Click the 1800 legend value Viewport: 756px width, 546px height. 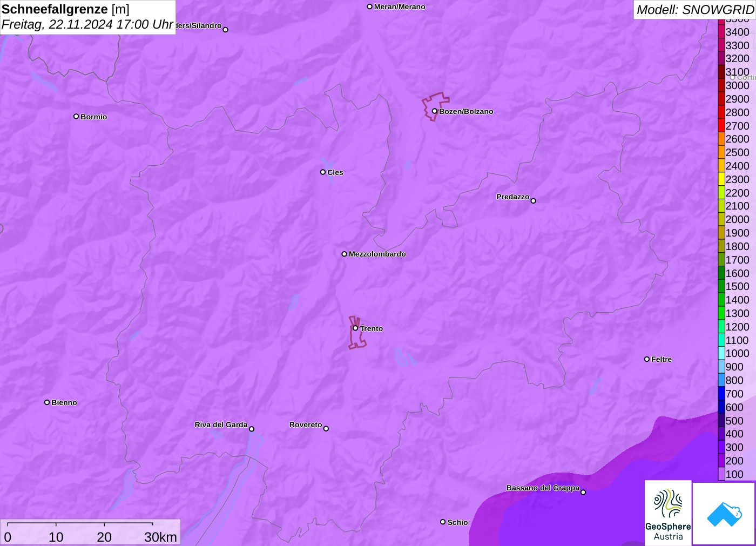coord(737,246)
